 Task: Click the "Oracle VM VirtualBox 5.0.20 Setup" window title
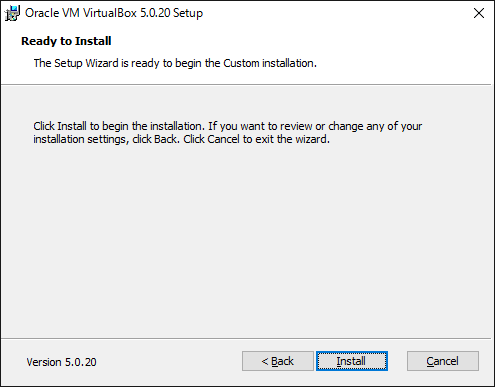tap(114, 13)
